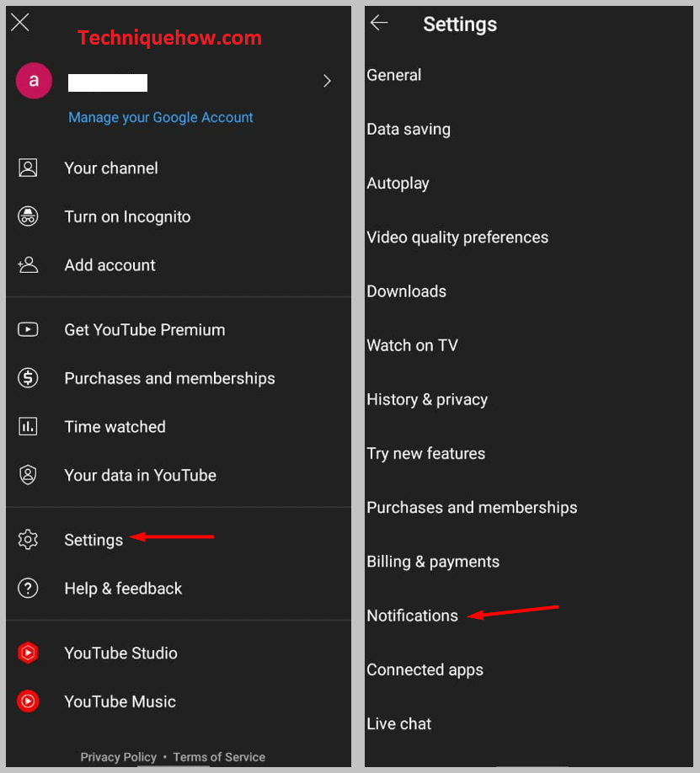700x773 pixels.
Task: Open Your channel menu entry
Action: point(111,168)
